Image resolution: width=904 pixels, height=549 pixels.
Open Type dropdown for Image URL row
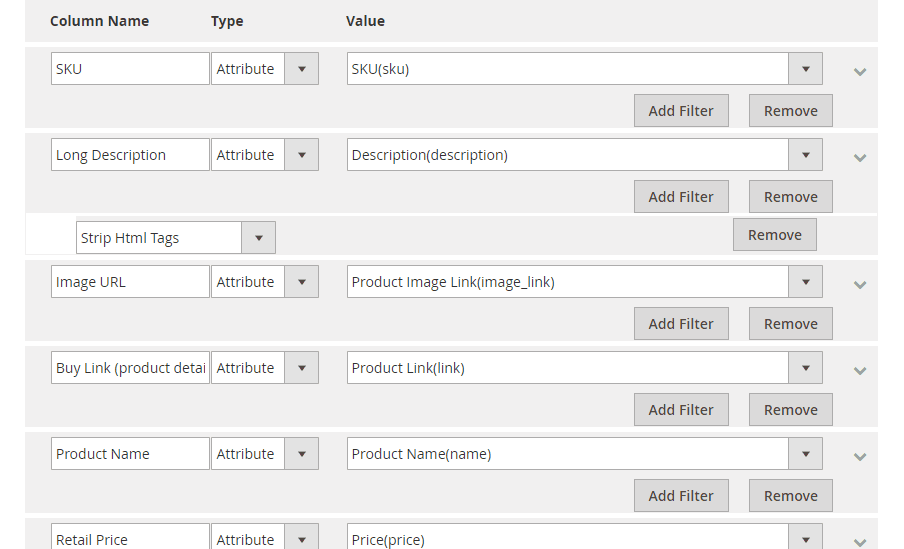click(x=265, y=281)
